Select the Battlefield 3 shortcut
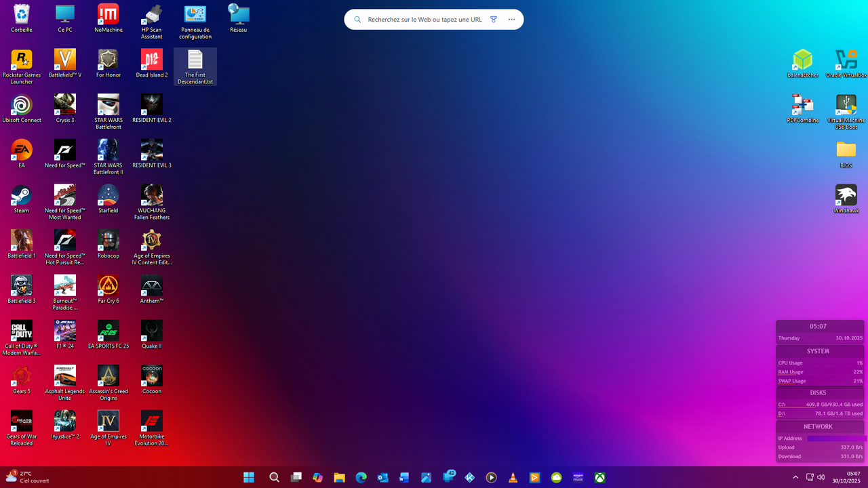The height and width of the screenshot is (488, 868). [x=22, y=289]
